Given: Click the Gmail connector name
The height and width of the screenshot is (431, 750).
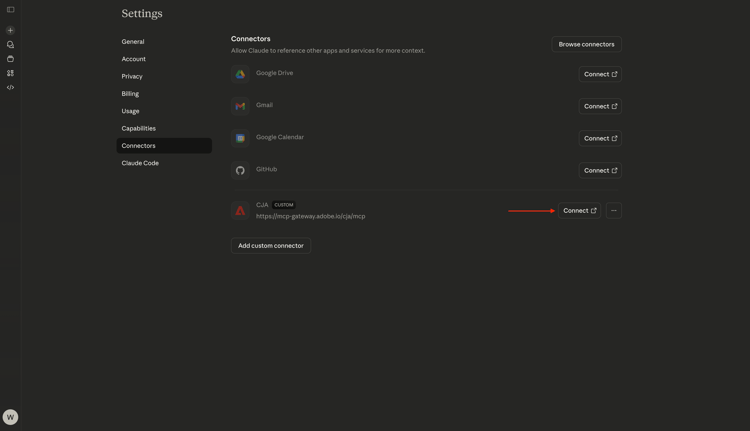Looking at the screenshot, I should 264,105.
